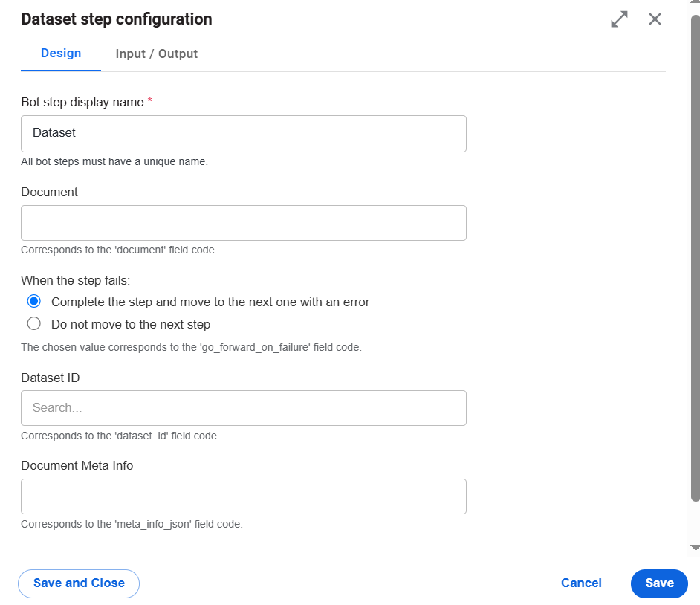The image size is (700, 605).
Task: Switch to the Design tab
Action: pyautogui.click(x=61, y=54)
